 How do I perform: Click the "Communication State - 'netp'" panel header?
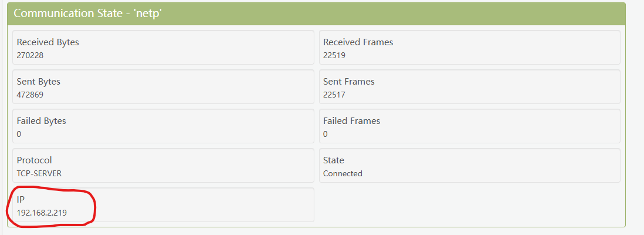coord(88,14)
